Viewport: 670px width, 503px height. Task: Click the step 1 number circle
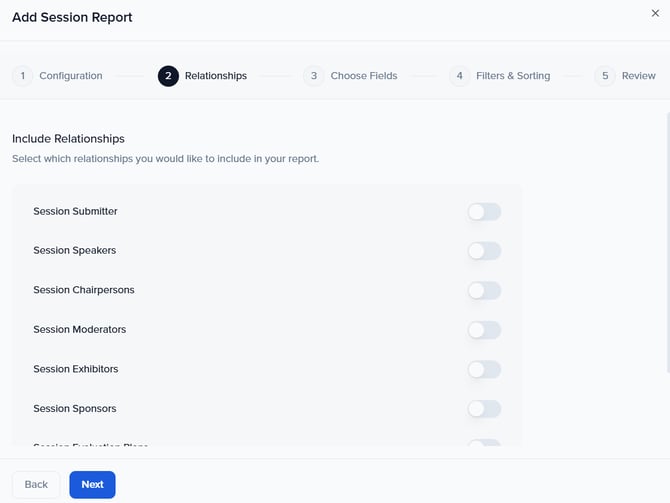tap(23, 76)
